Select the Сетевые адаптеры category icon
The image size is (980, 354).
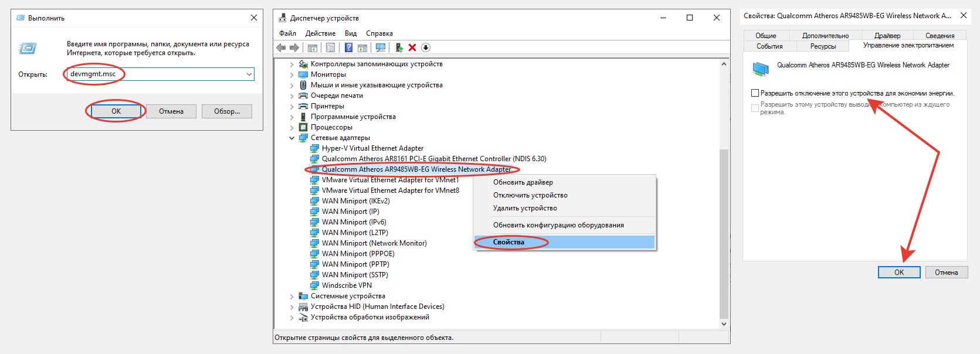click(303, 138)
